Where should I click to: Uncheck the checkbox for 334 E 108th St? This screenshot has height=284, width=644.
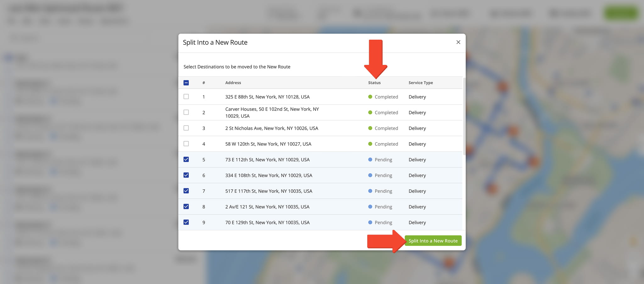tap(186, 175)
